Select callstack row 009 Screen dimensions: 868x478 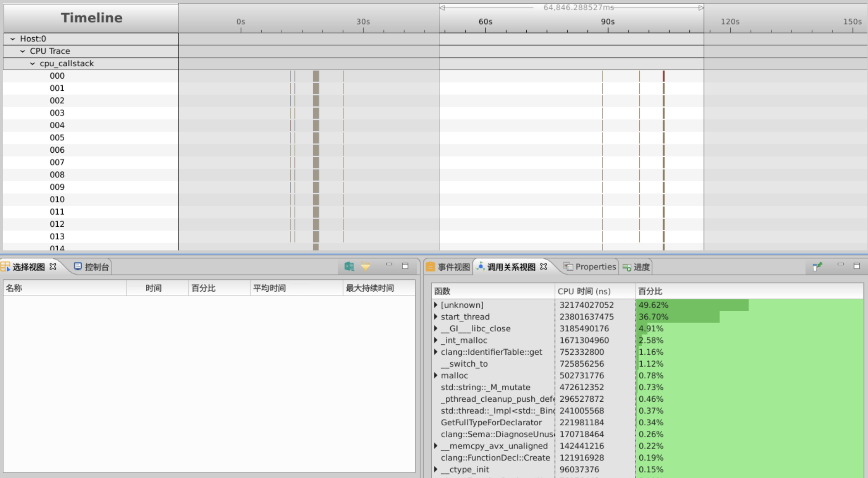click(57, 187)
